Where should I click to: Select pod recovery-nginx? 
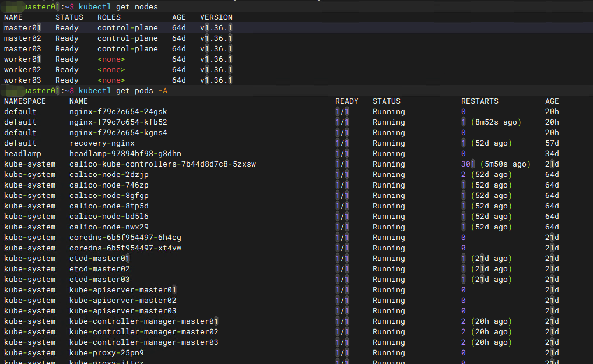101,143
